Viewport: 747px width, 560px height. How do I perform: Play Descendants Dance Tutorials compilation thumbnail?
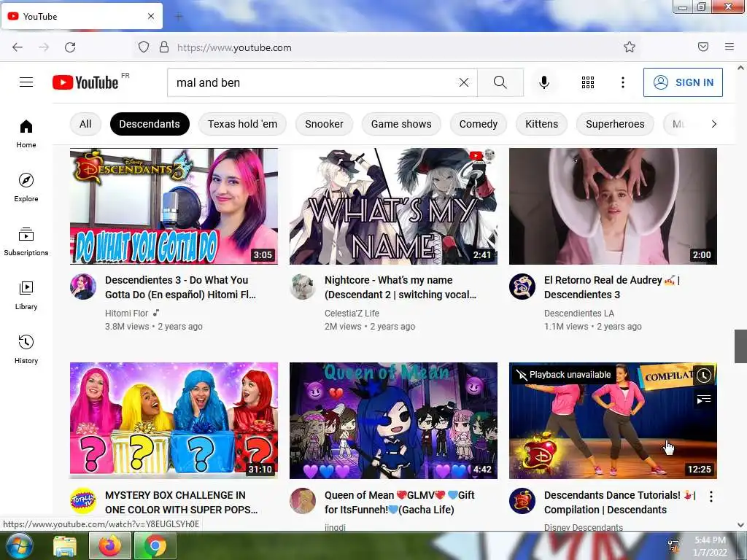[613, 421]
